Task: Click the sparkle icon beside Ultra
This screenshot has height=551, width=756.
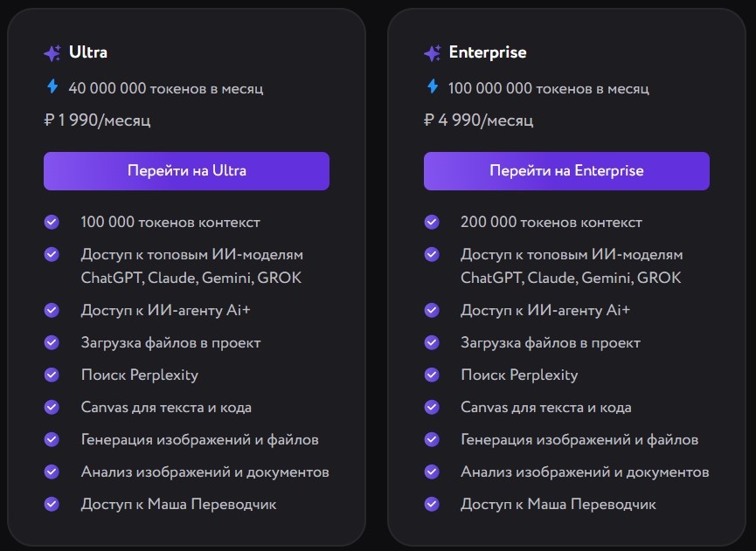Action: pos(52,53)
